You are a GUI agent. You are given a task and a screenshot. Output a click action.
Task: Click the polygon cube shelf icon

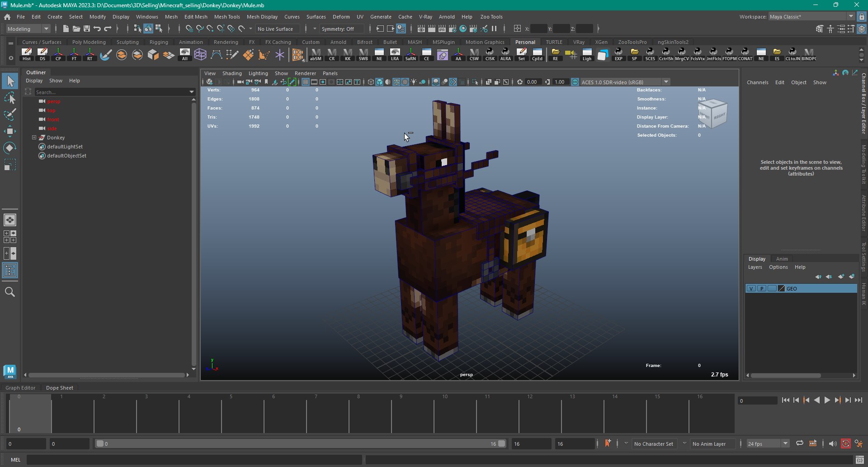[153, 54]
